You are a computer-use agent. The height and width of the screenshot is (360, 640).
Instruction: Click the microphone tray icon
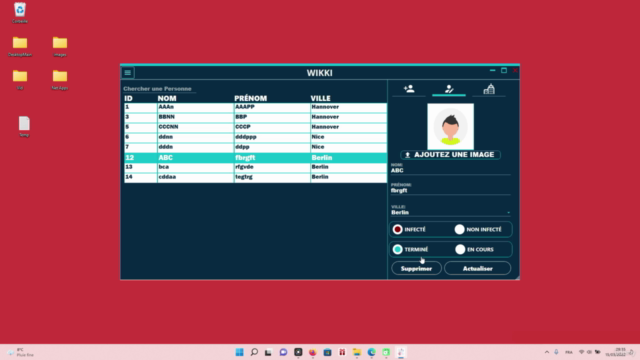(x=556, y=352)
